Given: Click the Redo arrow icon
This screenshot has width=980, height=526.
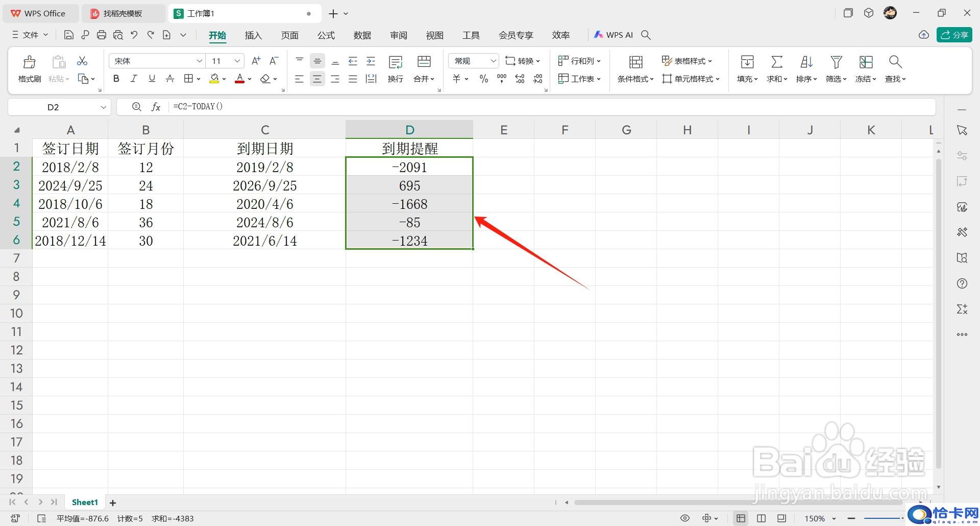Looking at the screenshot, I should (151, 35).
